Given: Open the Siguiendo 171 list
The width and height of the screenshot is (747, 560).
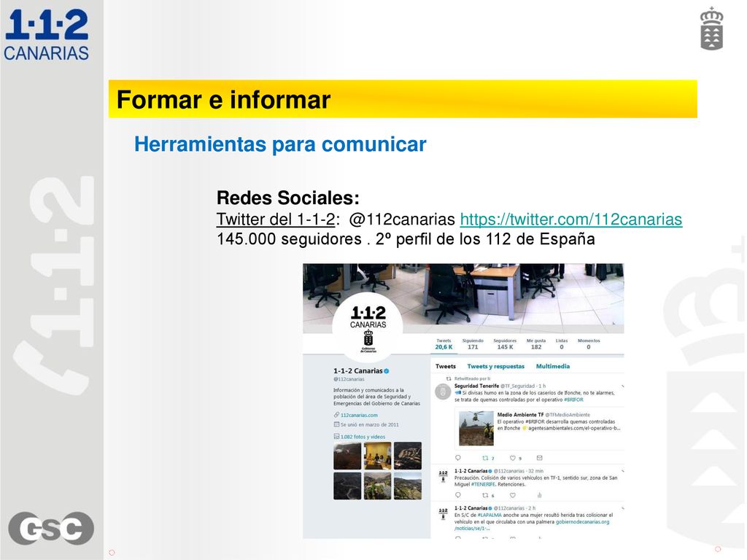Looking at the screenshot, I should pyautogui.click(x=473, y=344).
